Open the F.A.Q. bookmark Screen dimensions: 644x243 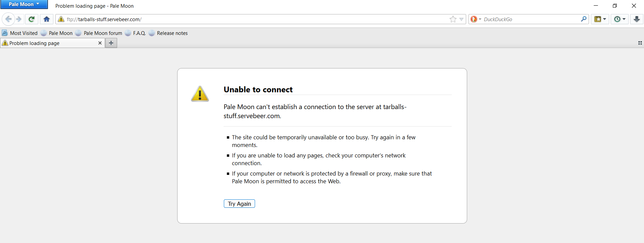pyautogui.click(x=135, y=33)
